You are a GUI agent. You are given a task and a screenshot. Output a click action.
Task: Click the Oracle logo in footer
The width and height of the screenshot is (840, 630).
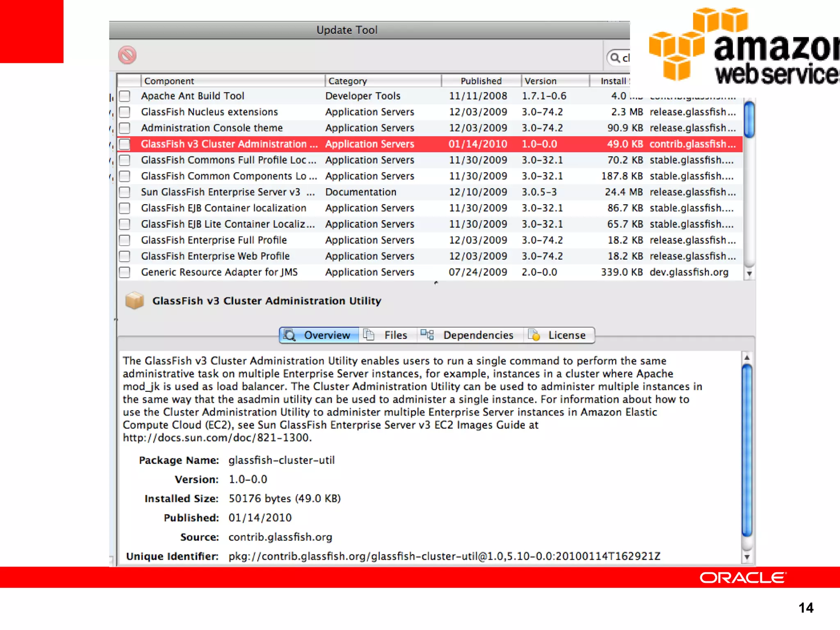(743, 577)
